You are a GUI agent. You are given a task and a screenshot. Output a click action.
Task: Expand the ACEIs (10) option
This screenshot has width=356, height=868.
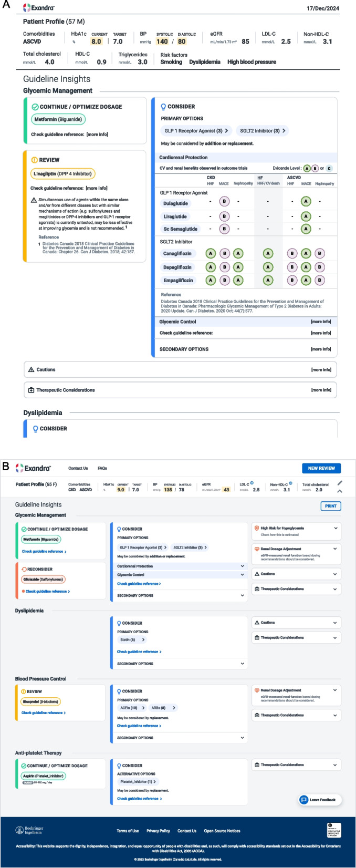click(132, 708)
